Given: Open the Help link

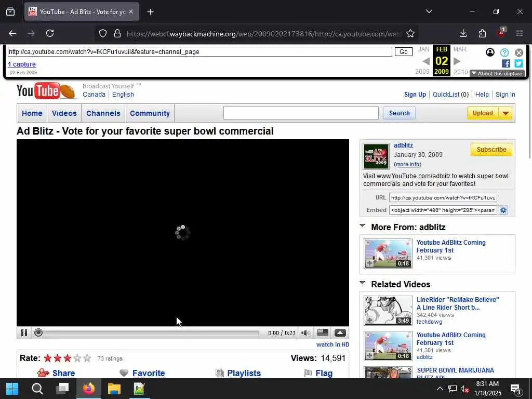Looking at the screenshot, I should pos(482,95).
